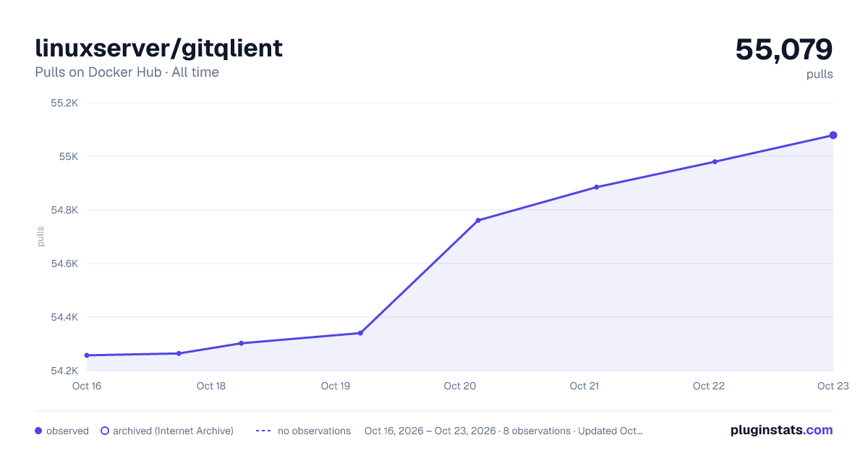Click the 'Pulls on Docker Hub · All time' subtitle
The image size is (868, 456).
pyautogui.click(x=127, y=72)
